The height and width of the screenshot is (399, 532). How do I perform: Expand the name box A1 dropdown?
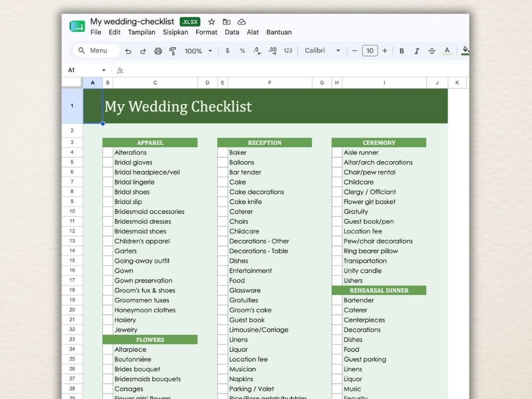click(104, 70)
